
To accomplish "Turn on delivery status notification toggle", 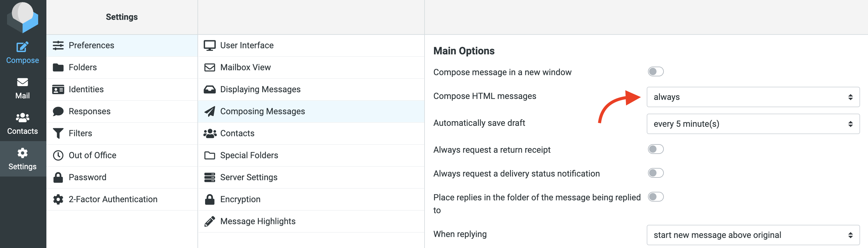I will pyautogui.click(x=655, y=173).
